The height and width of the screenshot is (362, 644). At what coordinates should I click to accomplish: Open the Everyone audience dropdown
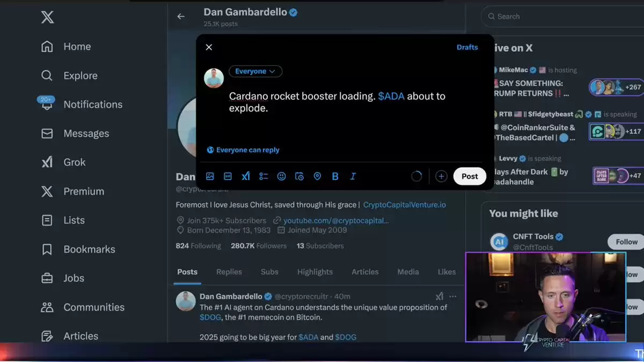255,71
